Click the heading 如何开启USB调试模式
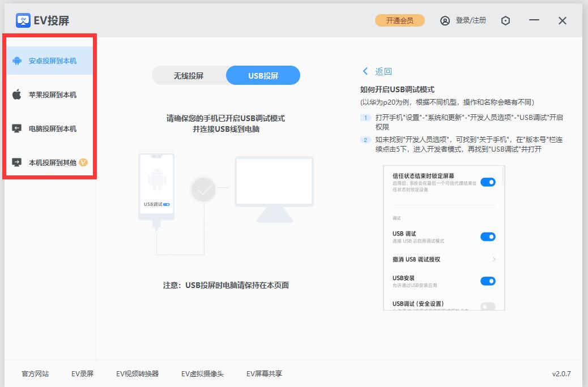588x387 pixels. 397,89
